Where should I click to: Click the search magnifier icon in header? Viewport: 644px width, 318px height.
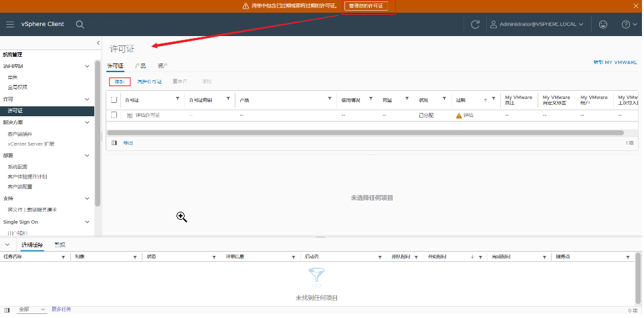click(x=80, y=25)
